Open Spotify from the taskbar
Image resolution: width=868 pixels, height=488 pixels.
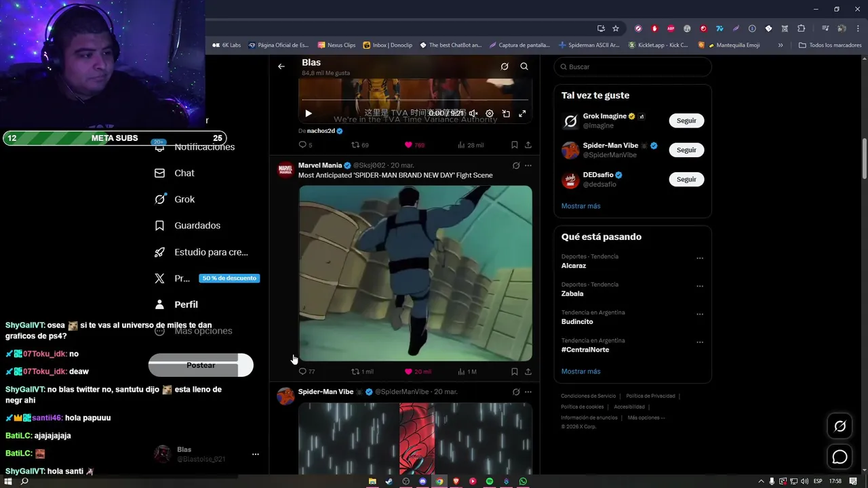click(x=490, y=481)
